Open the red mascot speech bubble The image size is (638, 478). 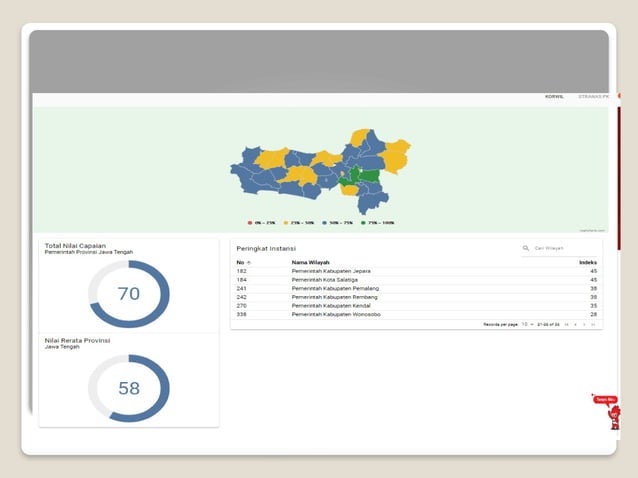[x=604, y=400]
